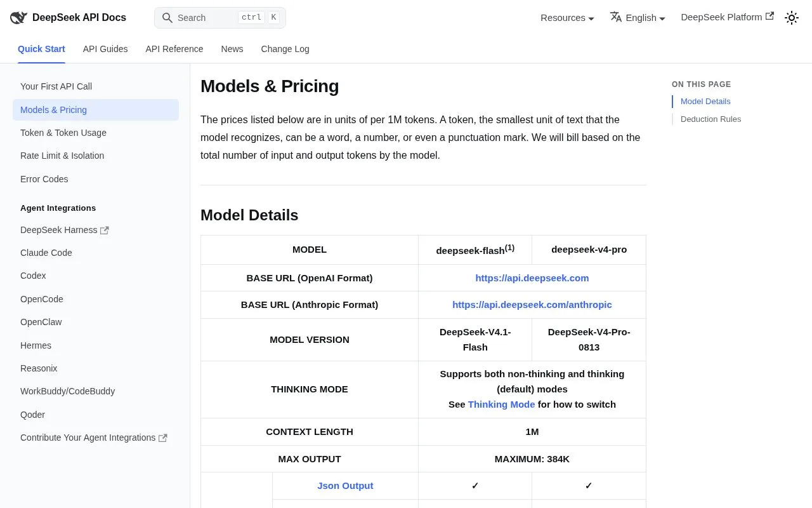812x508 pixels.
Task: Open the DeepSeek Platform link
Action: 727,17
